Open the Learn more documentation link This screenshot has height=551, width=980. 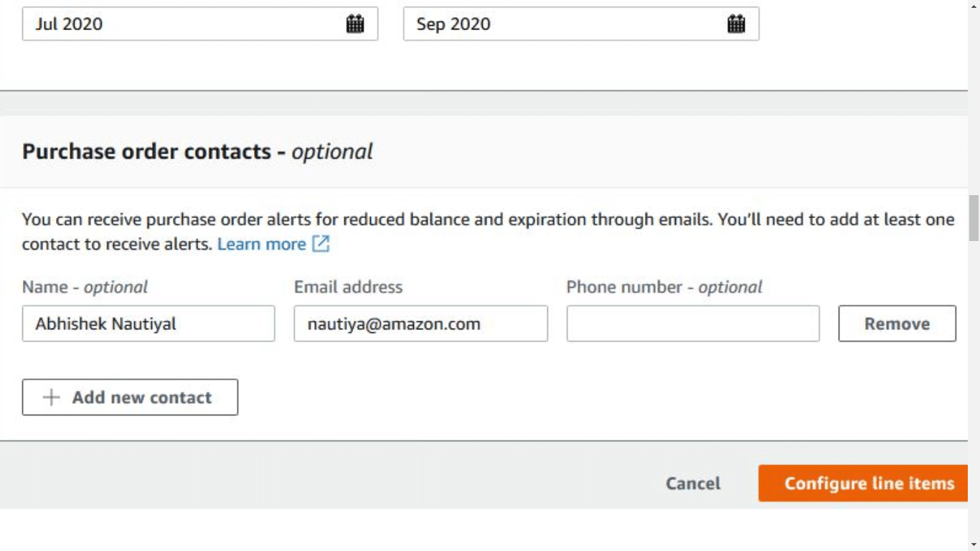coord(261,244)
